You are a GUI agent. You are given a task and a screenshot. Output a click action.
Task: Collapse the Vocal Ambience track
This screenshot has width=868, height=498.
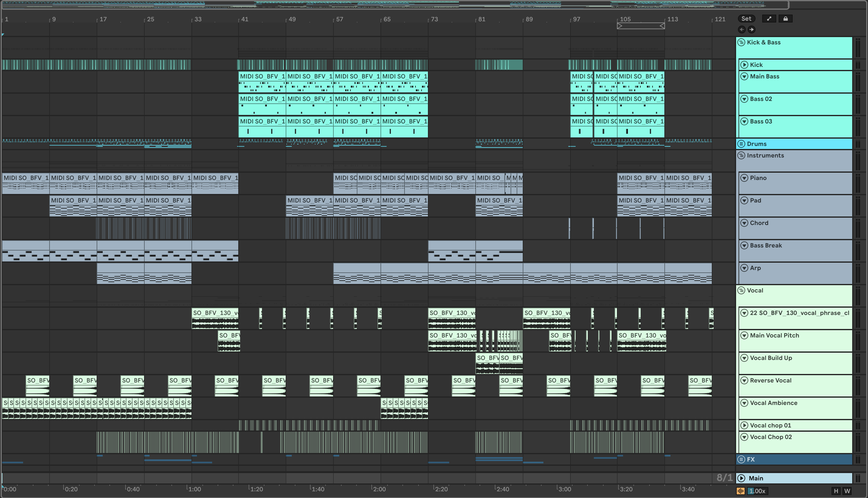point(744,403)
